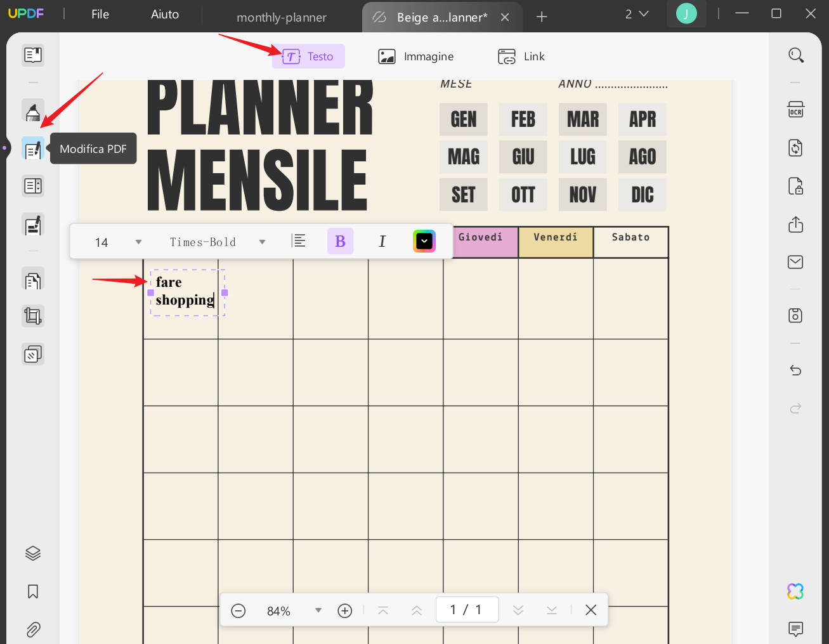Open the watermark and background page tools
The height and width of the screenshot is (644, 829).
point(33,353)
